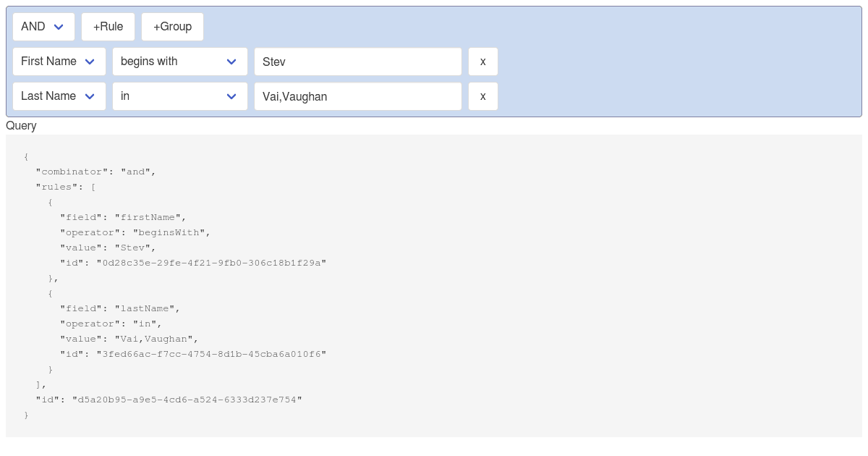The width and height of the screenshot is (868, 456).
Task: Select the value field containing 'Vai,Vaughan'
Action: pos(358,96)
